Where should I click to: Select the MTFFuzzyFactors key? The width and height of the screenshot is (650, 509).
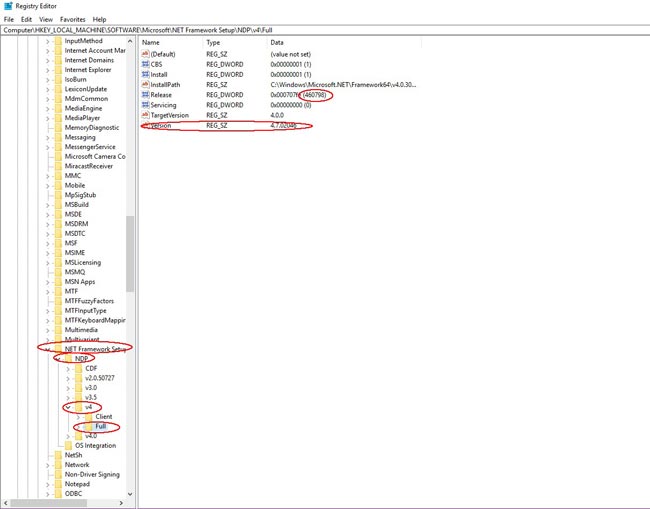pos(89,301)
